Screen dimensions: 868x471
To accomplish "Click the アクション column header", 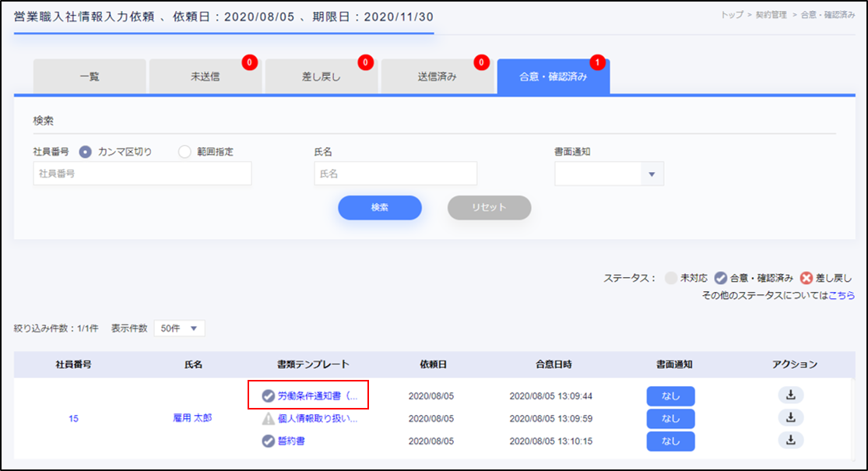I will coord(795,364).
